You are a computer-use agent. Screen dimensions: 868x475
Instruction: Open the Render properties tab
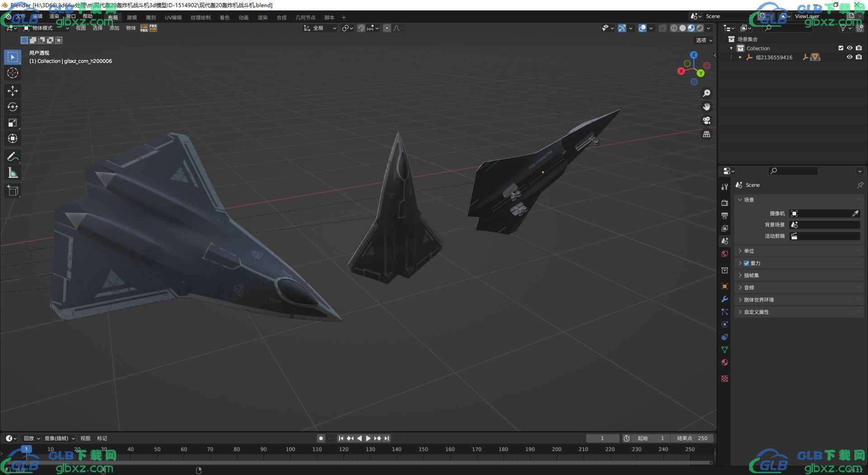click(725, 203)
